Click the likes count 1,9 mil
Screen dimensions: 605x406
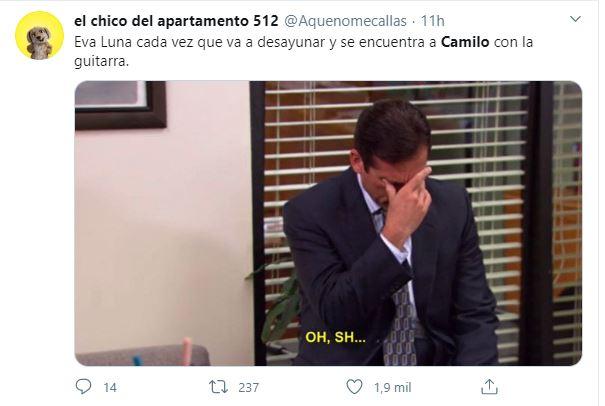[392, 387]
